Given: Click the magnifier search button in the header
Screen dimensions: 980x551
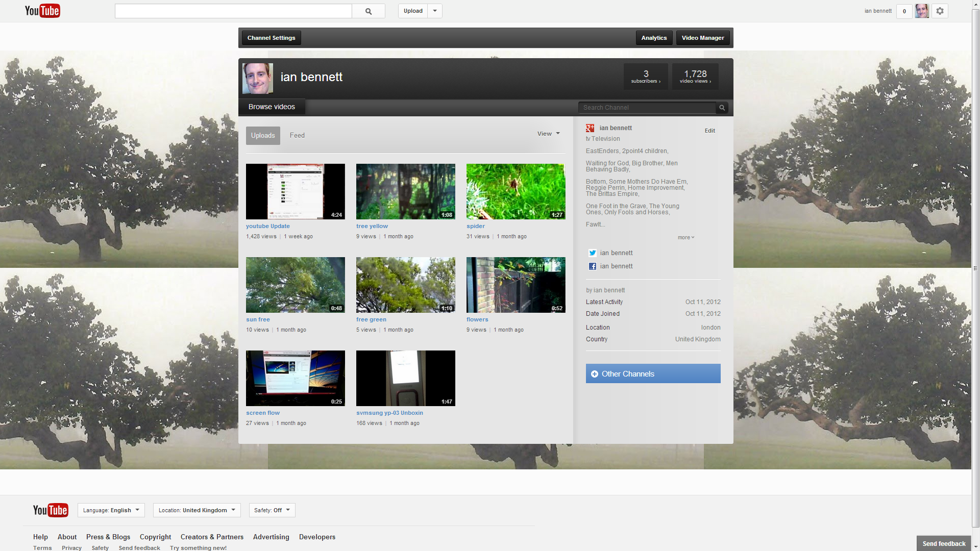Looking at the screenshot, I should (x=368, y=11).
